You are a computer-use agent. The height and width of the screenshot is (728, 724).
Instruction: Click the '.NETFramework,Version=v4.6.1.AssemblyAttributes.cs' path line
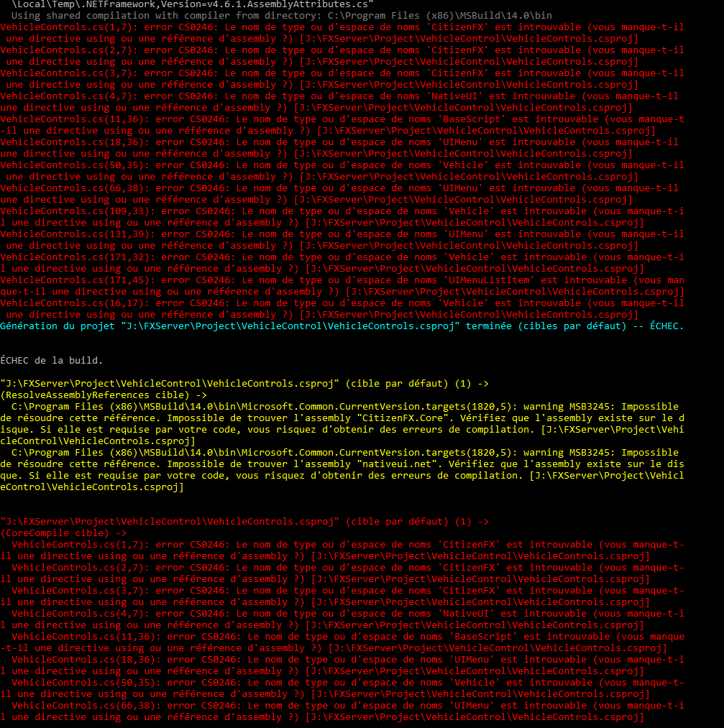192,4
